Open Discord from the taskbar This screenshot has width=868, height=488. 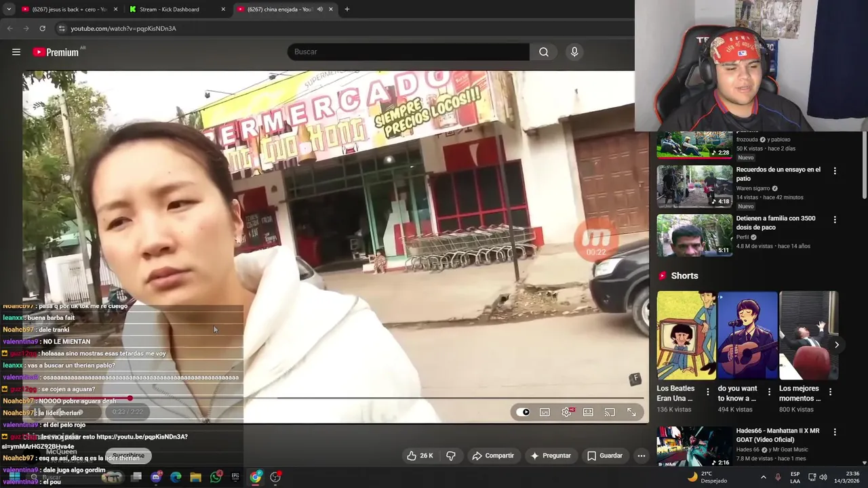(x=156, y=477)
